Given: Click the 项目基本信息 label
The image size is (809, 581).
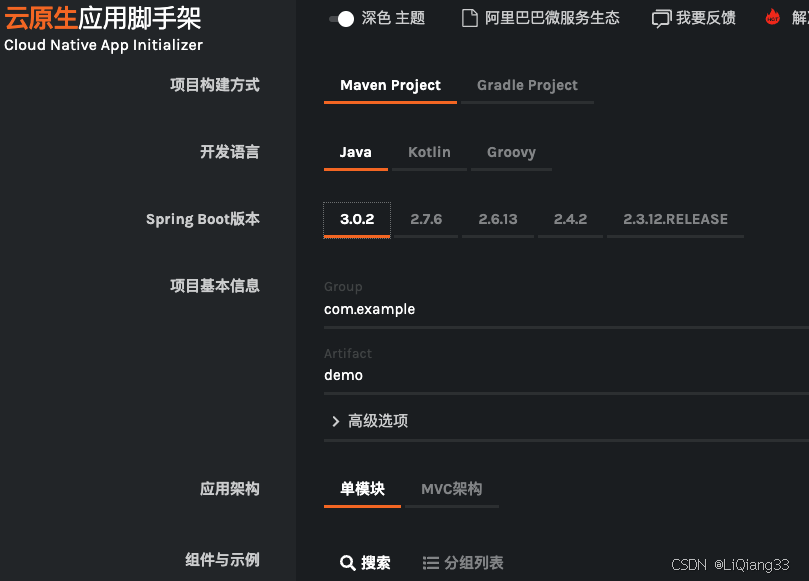Looking at the screenshot, I should 215,286.
